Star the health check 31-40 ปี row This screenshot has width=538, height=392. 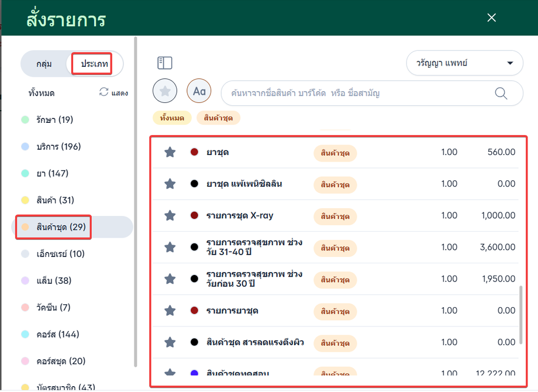pyautogui.click(x=170, y=247)
